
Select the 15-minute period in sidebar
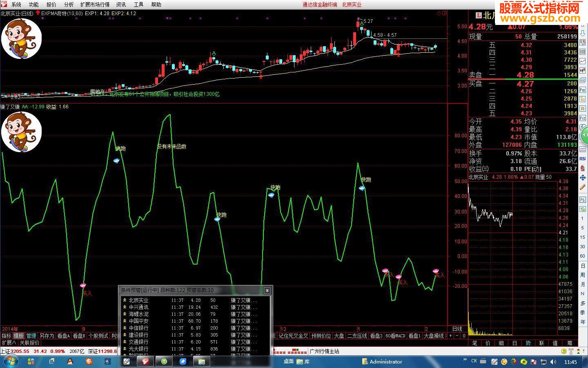click(x=583, y=237)
